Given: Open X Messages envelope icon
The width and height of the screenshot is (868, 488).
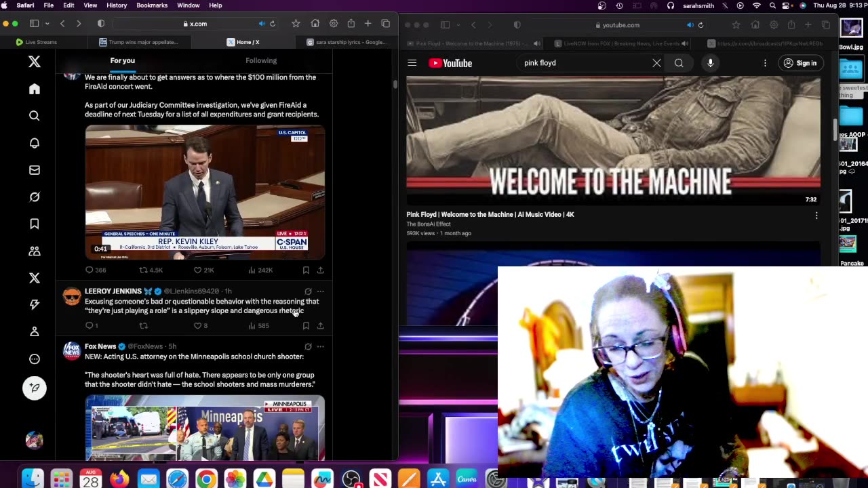Looking at the screenshot, I should click(x=35, y=170).
